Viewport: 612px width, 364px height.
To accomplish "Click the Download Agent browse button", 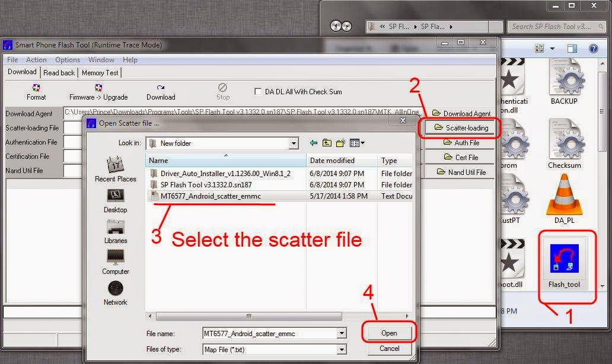I will pyautogui.click(x=461, y=114).
